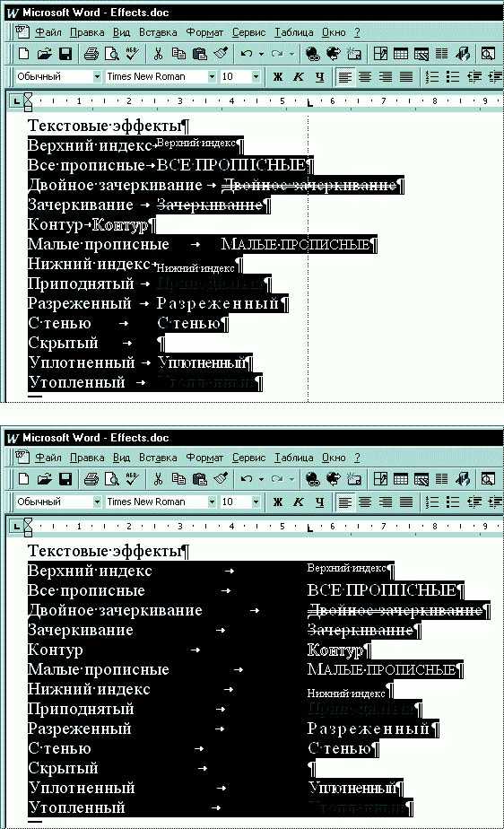Screen dimensions: 504x829
Task: Open font size 10 dropdown in upper window
Action: click(256, 76)
